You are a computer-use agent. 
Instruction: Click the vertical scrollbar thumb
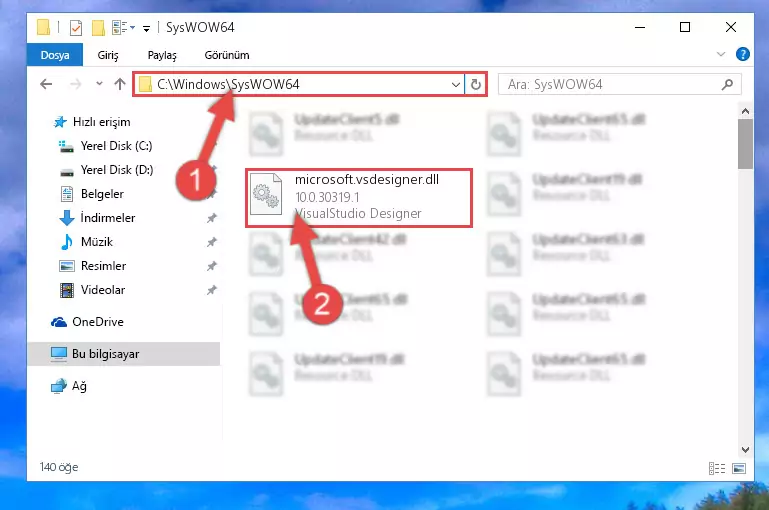pos(745,144)
